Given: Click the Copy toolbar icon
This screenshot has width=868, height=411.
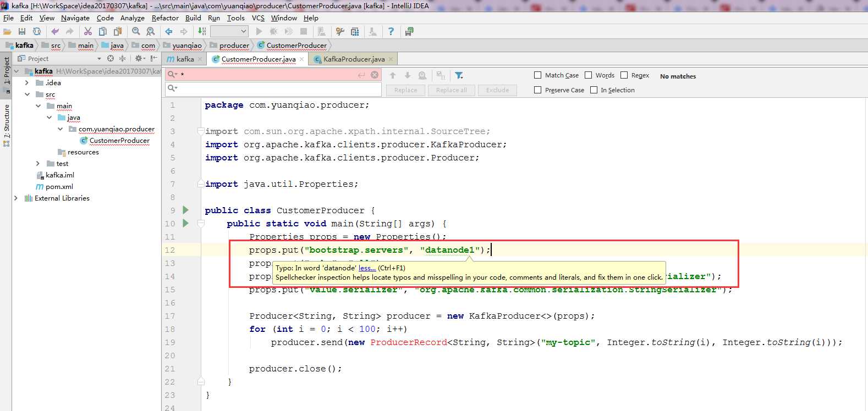Looking at the screenshot, I should tap(102, 32).
